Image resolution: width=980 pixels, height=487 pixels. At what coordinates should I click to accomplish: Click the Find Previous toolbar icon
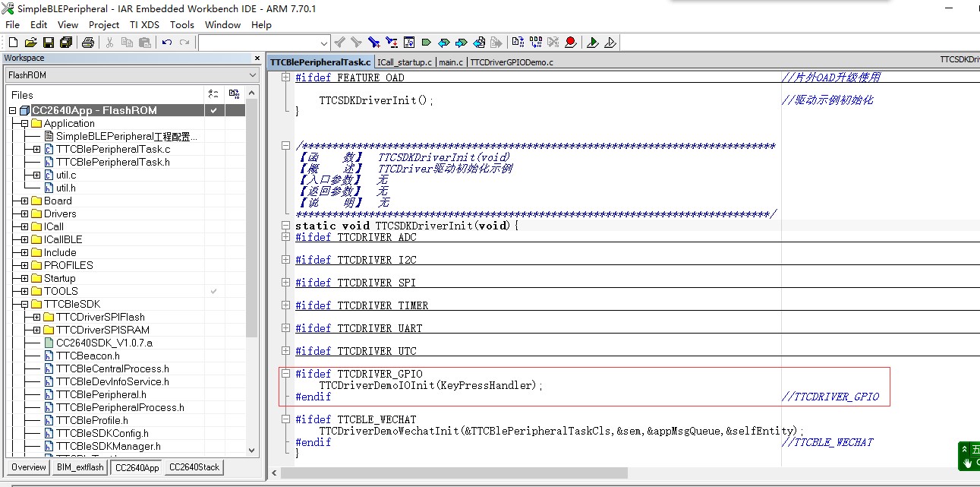click(x=340, y=43)
